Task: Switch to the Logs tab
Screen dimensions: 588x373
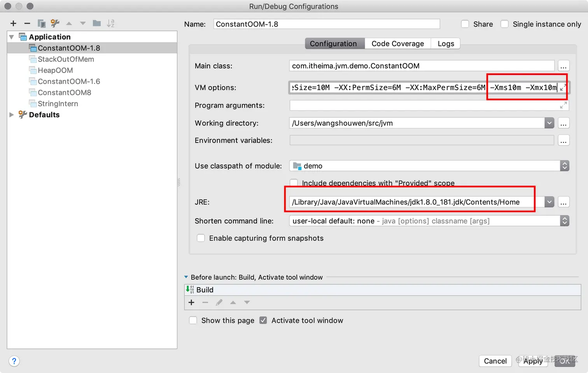Action: coord(446,44)
